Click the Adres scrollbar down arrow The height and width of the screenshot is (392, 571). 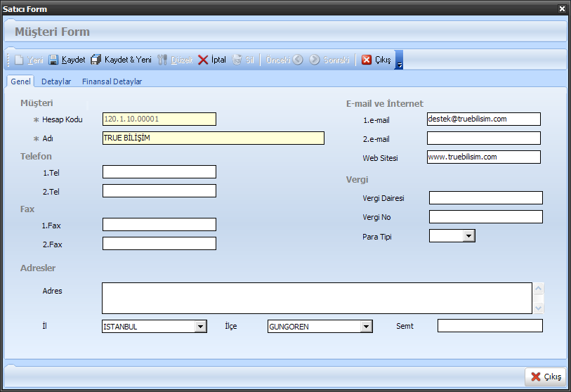pyautogui.click(x=539, y=308)
